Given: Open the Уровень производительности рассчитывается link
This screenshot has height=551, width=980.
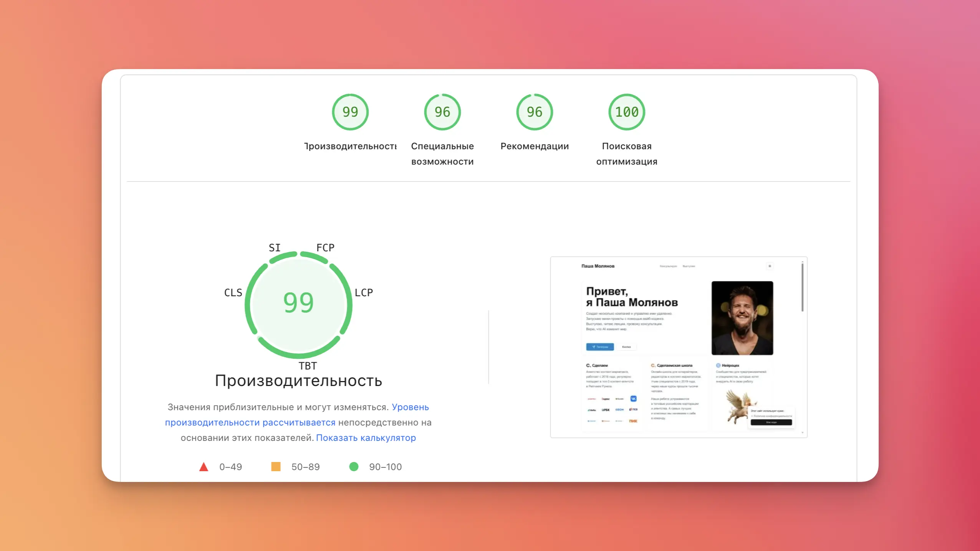Looking at the screenshot, I should [x=250, y=422].
